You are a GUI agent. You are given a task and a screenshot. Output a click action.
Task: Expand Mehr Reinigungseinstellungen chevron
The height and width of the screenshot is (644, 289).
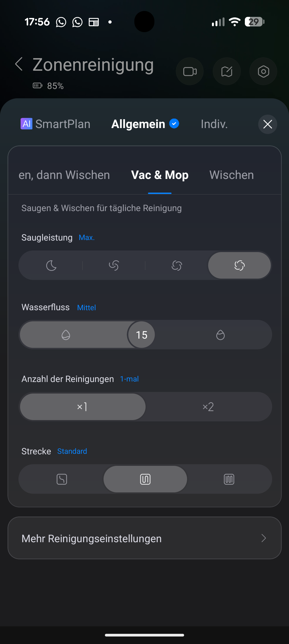click(x=264, y=538)
